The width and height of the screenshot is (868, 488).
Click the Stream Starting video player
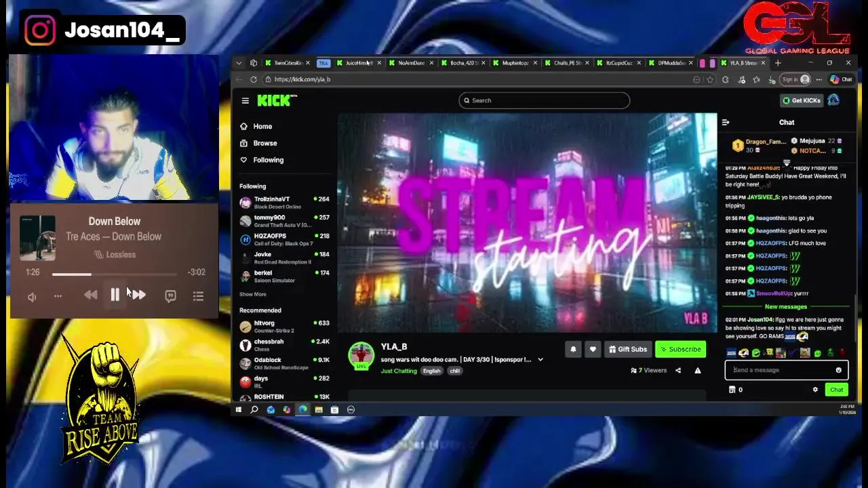point(527,223)
